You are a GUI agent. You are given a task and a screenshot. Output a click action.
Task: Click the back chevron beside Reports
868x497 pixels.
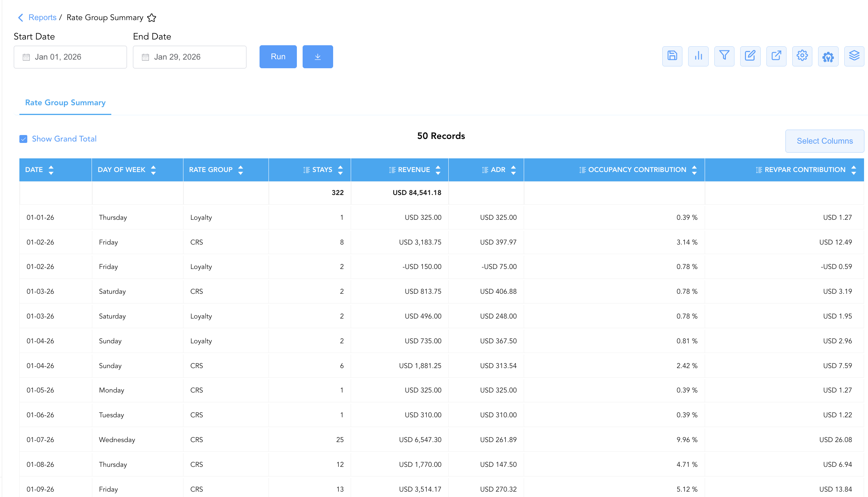pyautogui.click(x=20, y=18)
